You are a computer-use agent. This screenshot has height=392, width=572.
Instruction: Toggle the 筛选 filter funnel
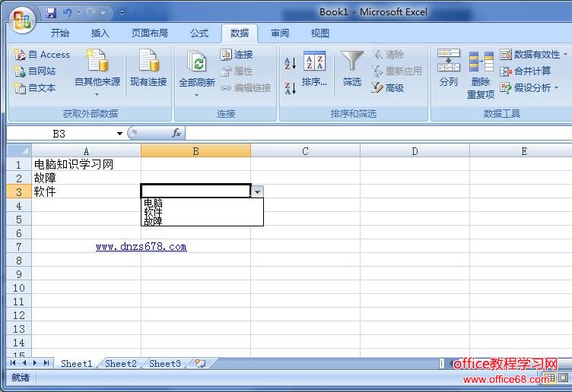[x=352, y=68]
